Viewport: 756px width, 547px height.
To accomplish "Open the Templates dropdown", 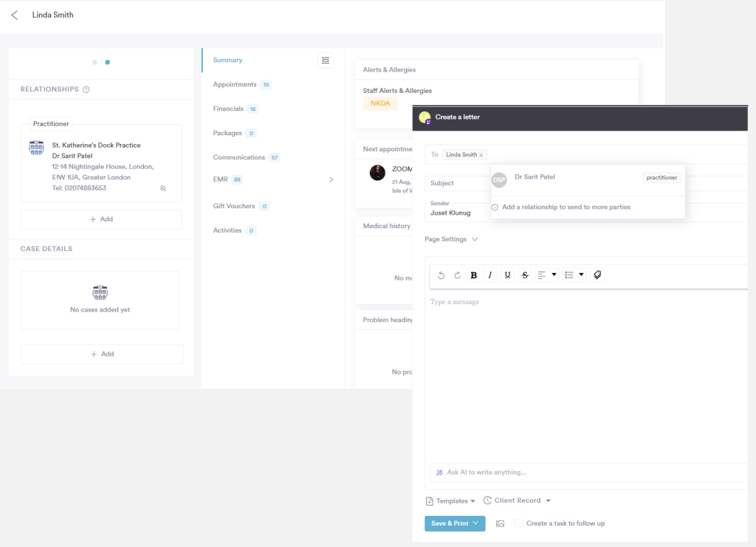I will tap(450, 501).
